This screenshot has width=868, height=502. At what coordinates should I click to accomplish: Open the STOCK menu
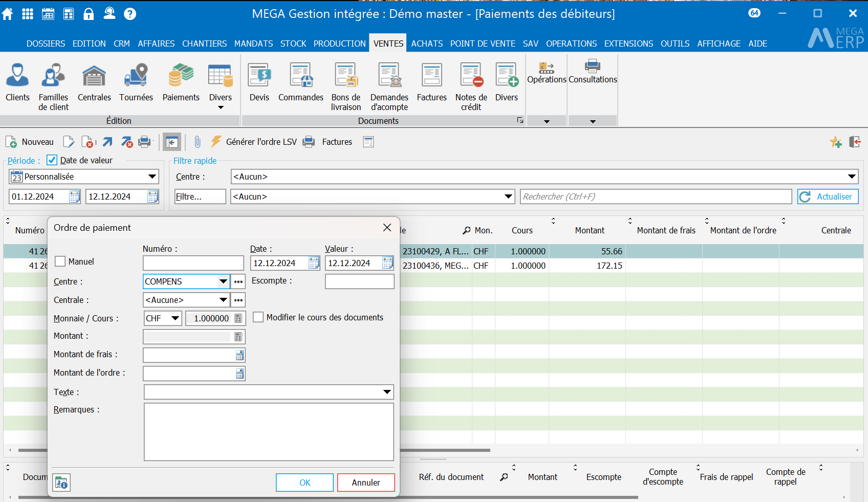[x=293, y=43]
